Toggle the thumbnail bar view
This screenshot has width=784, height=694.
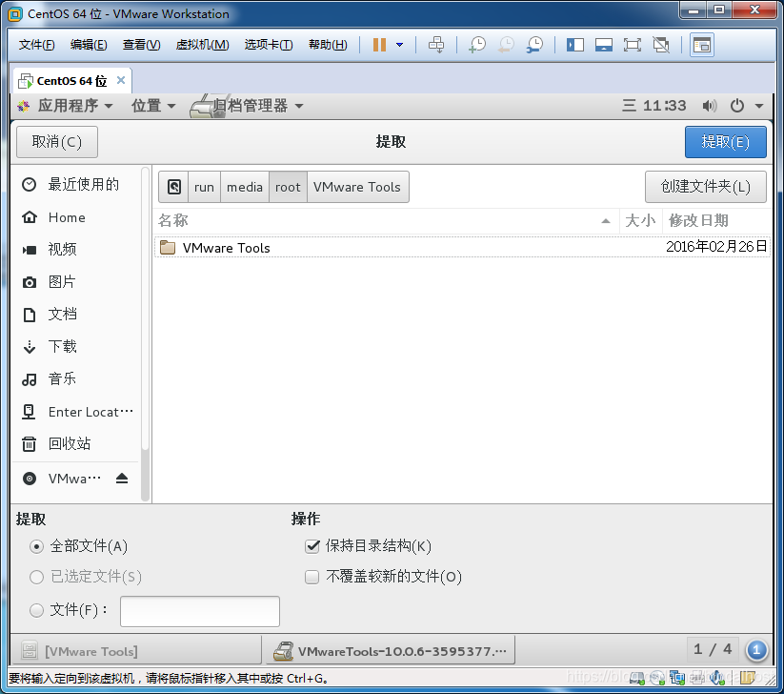604,45
